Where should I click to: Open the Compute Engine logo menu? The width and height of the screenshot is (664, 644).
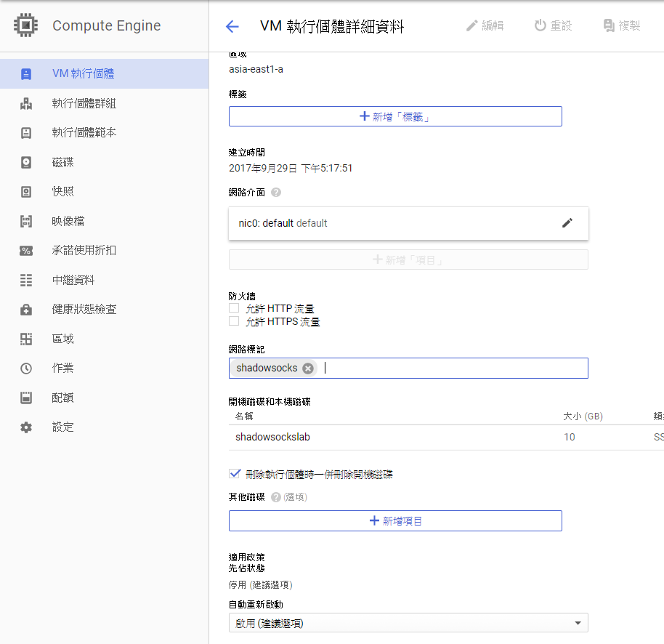pyautogui.click(x=25, y=25)
